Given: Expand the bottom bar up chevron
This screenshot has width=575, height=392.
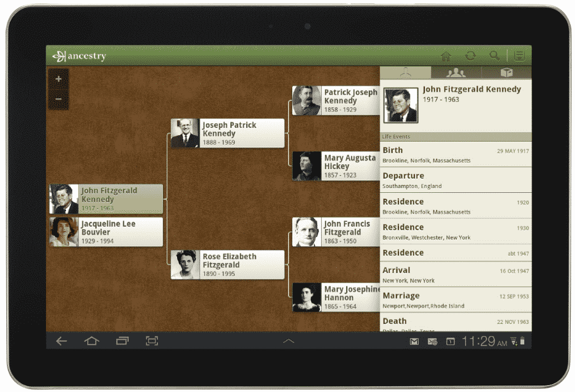Looking at the screenshot, I should (289, 341).
